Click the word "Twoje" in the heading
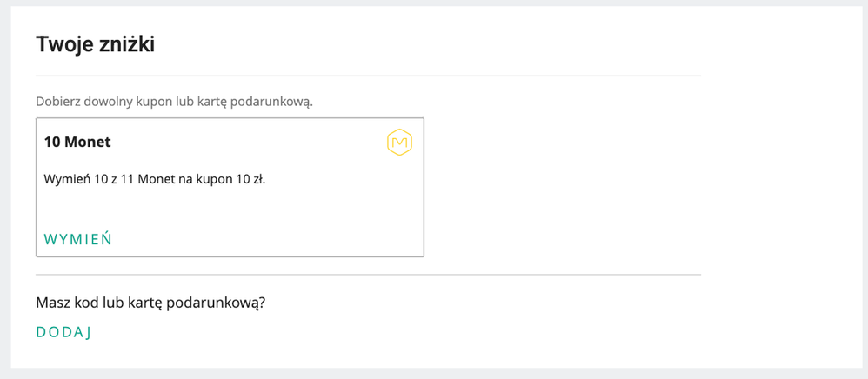This screenshot has width=868, height=379. (63, 44)
